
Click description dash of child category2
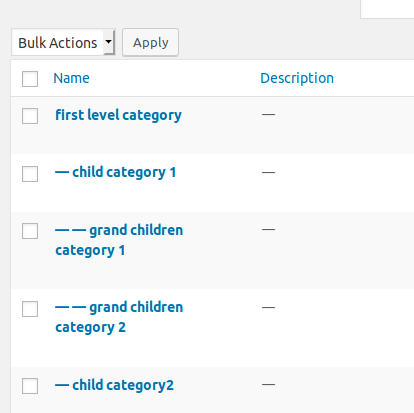(x=268, y=385)
